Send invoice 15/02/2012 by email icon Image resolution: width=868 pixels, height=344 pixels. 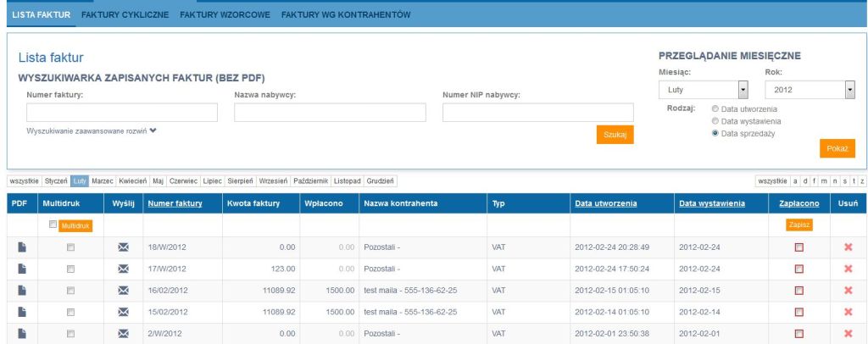pos(124,313)
